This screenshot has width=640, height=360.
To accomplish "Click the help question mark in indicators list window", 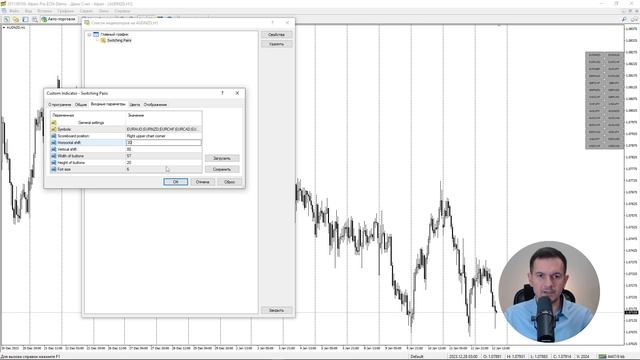I will 273,23.
